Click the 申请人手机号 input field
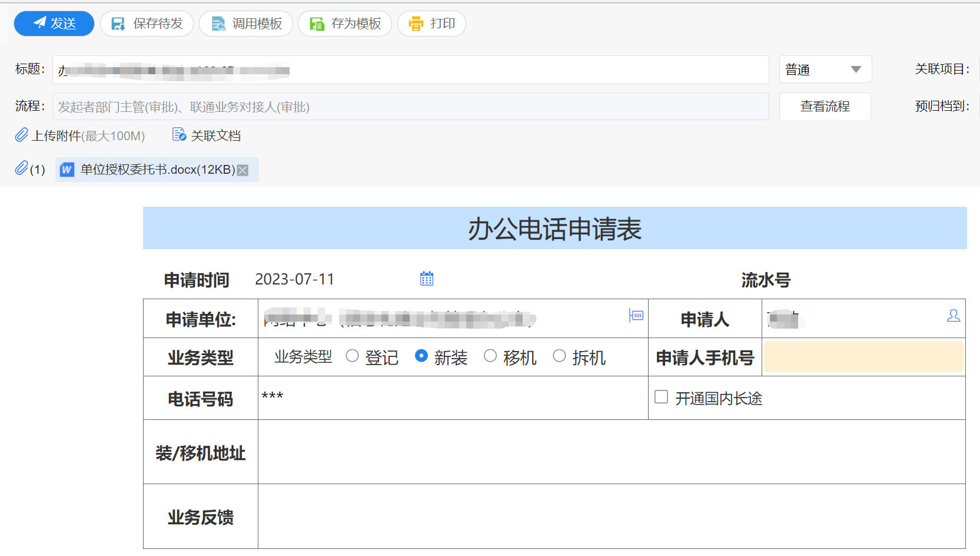 point(863,356)
